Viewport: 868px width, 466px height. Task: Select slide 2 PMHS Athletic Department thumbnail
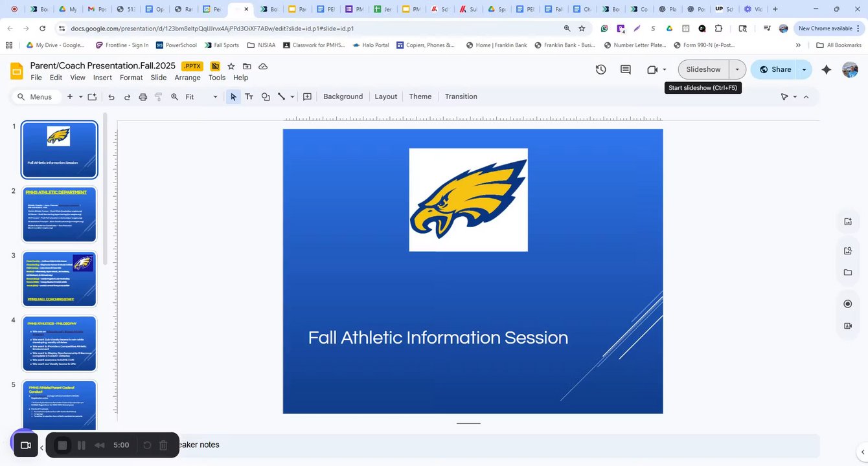click(x=60, y=214)
